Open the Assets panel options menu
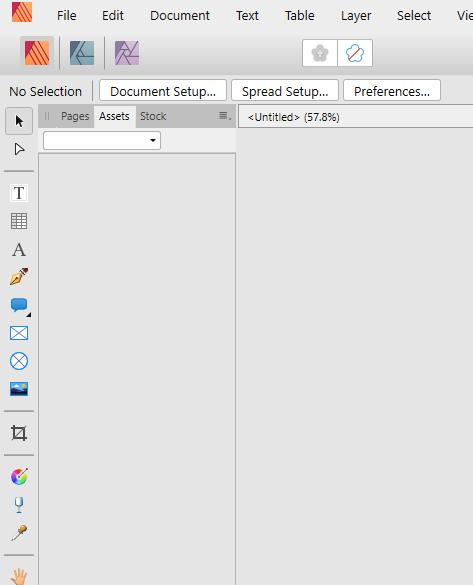Viewport: 473px width, 585px height. [225, 116]
